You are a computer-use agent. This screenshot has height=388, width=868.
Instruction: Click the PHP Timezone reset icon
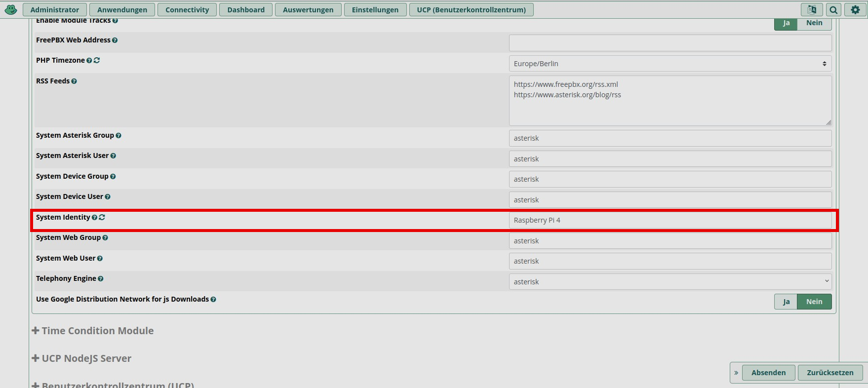point(97,60)
